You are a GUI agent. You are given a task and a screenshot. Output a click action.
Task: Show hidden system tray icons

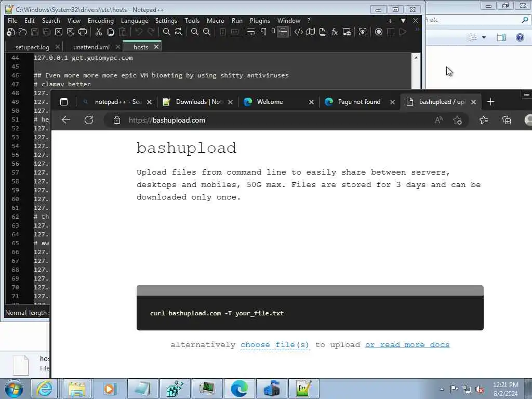pos(442,389)
